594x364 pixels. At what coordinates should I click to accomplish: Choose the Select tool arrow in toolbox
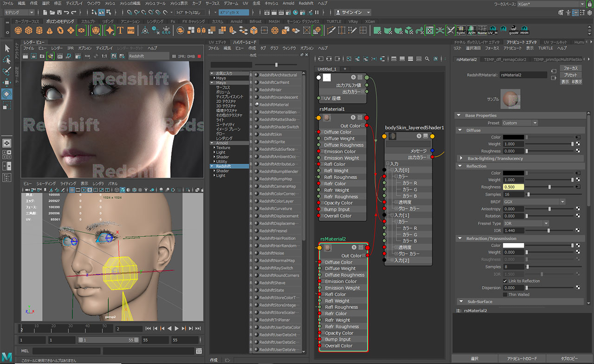click(x=7, y=48)
